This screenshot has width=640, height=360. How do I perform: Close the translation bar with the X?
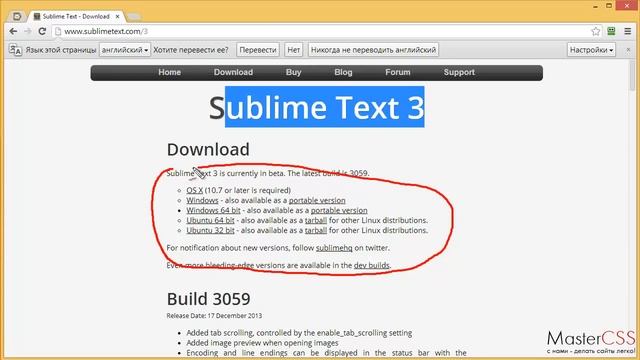(628, 49)
